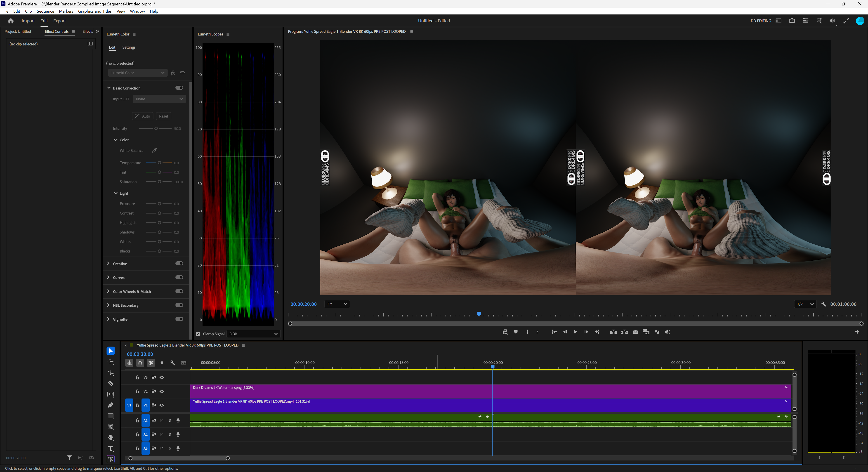Open the Markers menu

[66, 11]
